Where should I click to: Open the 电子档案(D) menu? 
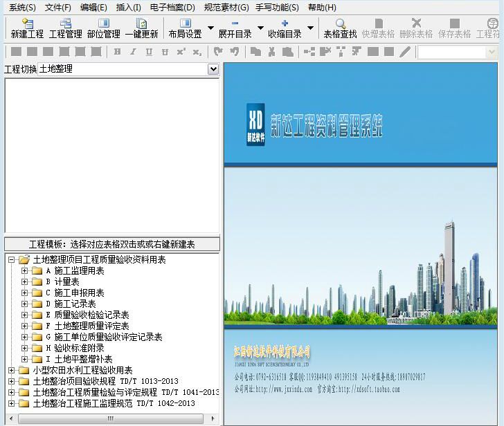coord(172,8)
